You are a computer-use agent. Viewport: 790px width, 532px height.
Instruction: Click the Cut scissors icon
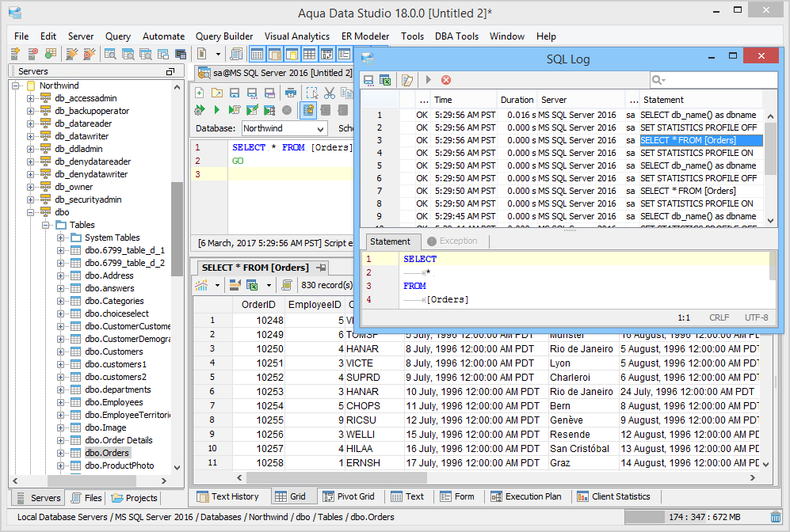(330, 93)
